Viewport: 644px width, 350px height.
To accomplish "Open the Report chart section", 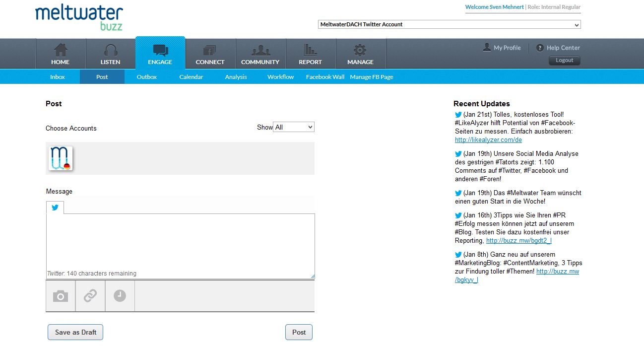I will point(310,54).
